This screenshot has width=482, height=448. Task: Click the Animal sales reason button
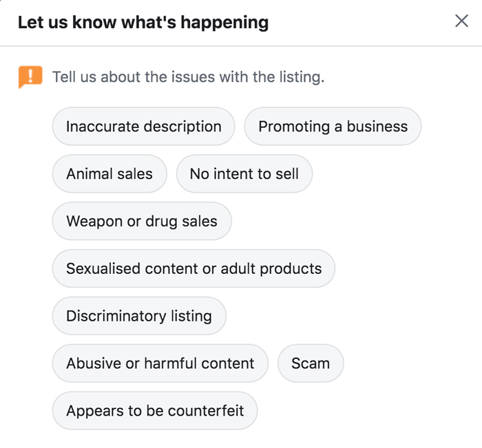coord(109,174)
